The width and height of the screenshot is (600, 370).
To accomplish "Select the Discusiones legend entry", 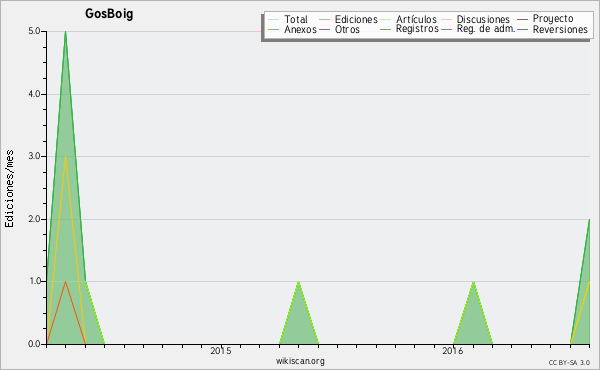I will pyautogui.click(x=476, y=19).
